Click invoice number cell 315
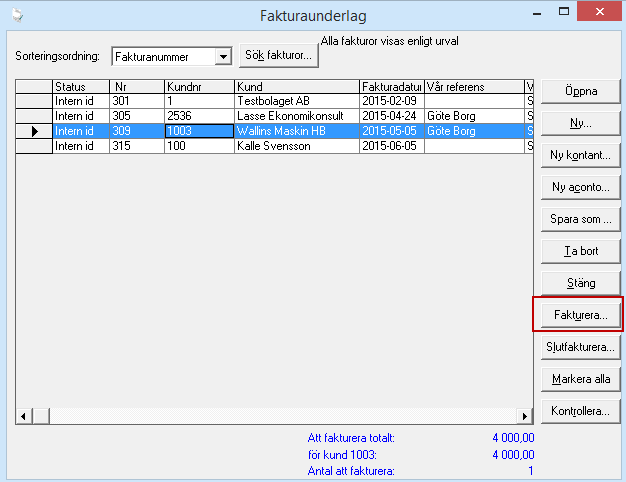The width and height of the screenshot is (626, 482). [x=137, y=146]
